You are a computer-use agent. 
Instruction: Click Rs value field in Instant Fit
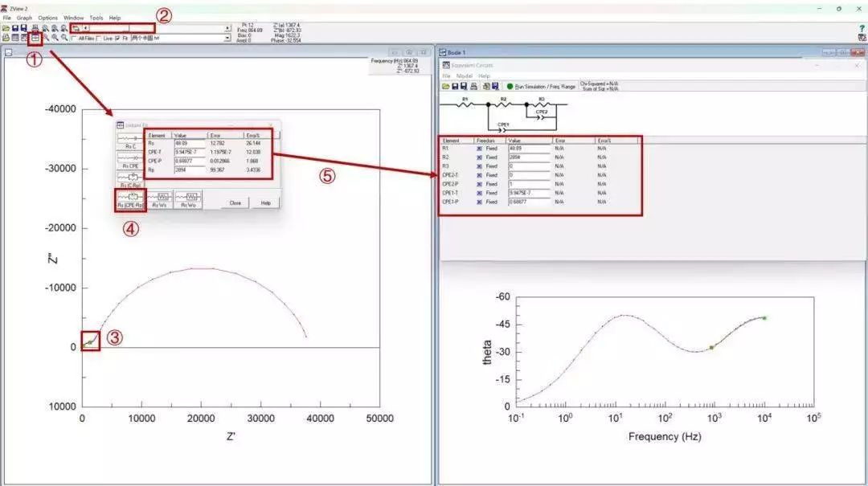[x=190, y=143]
